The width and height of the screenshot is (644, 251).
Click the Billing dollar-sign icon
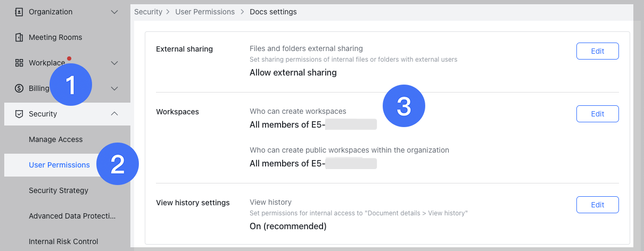19,88
